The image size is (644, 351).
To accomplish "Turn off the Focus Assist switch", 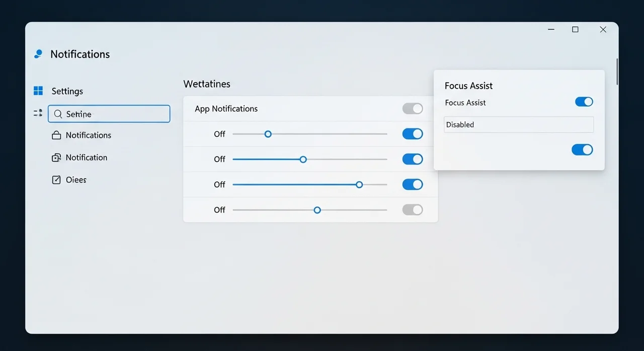I will [584, 102].
